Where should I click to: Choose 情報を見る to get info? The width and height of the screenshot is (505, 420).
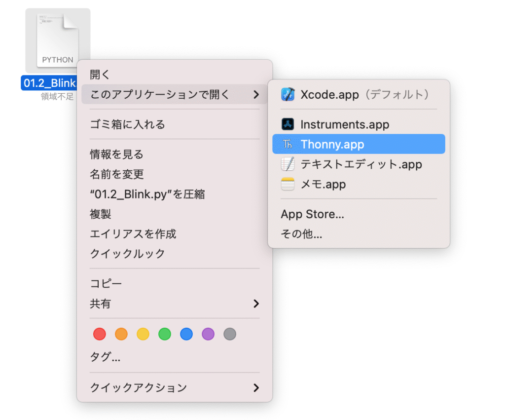pos(175,154)
